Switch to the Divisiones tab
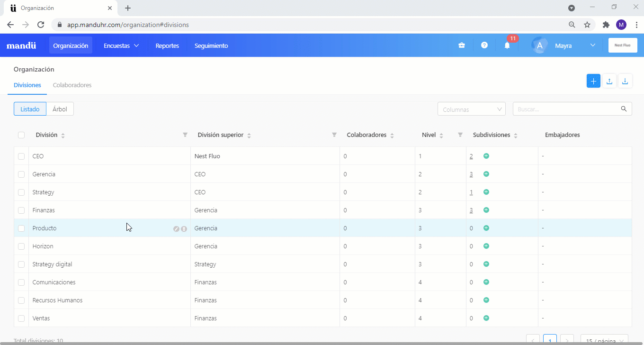This screenshot has width=644, height=345. coord(27,85)
